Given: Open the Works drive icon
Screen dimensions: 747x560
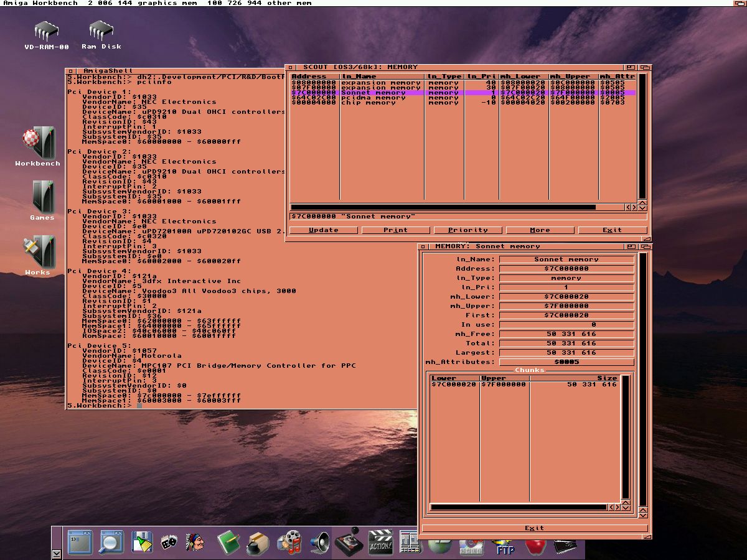Looking at the screenshot, I should [38, 251].
